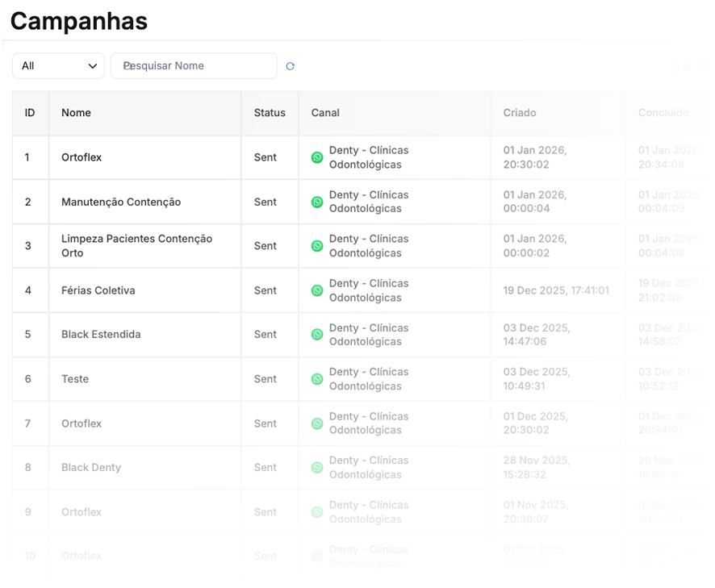Viewport: 715px width, 588px height.
Task: Click the WhatsApp icon in the Férias Coletiva row
Action: click(317, 290)
